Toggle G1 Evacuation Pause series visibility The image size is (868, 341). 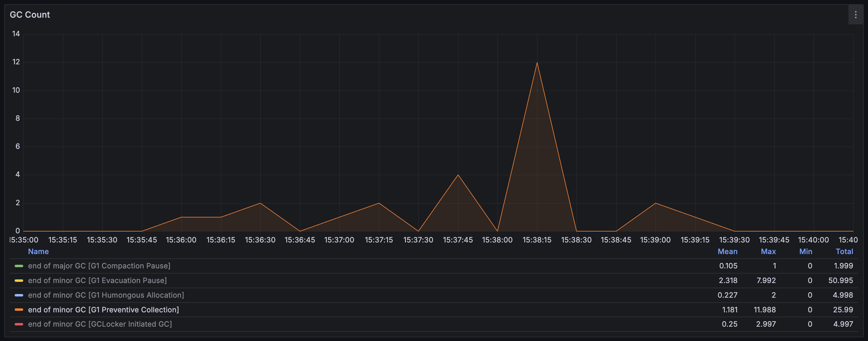pyautogui.click(x=97, y=280)
